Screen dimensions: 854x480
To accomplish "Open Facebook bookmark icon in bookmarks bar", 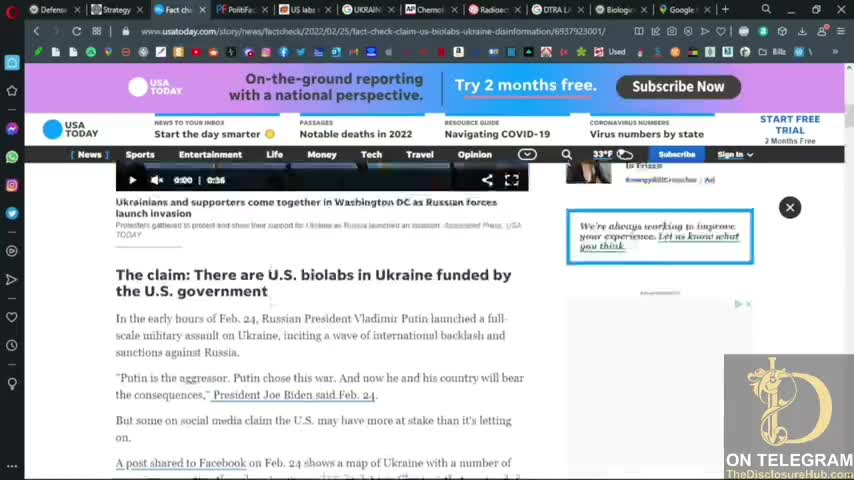I will pos(284,52).
